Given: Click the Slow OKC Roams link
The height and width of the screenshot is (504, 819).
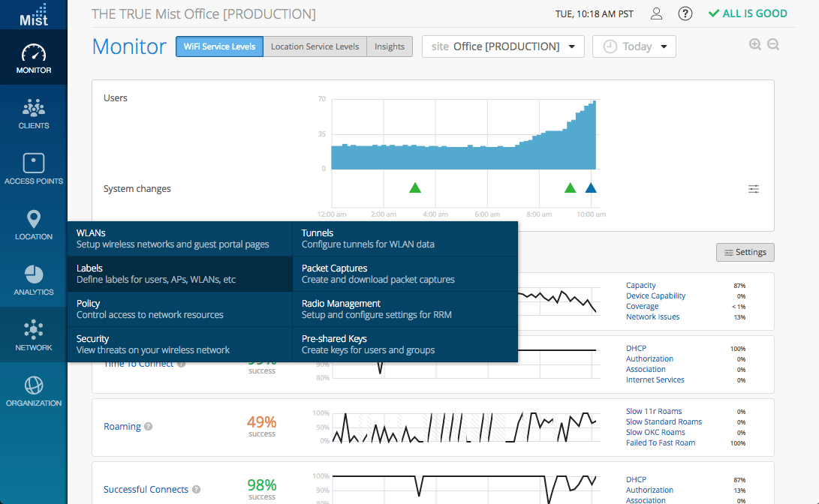Looking at the screenshot, I should [655, 432].
